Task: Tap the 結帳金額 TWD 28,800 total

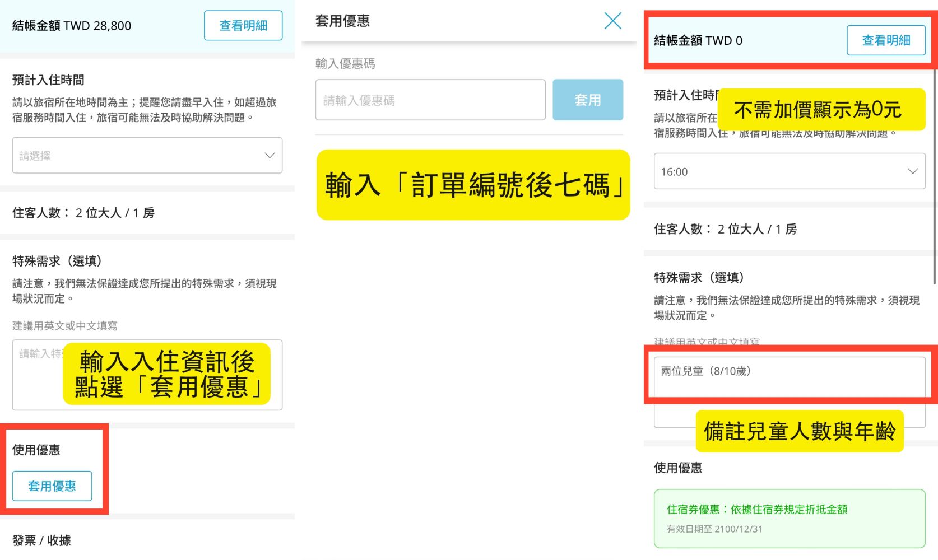Action: click(72, 26)
